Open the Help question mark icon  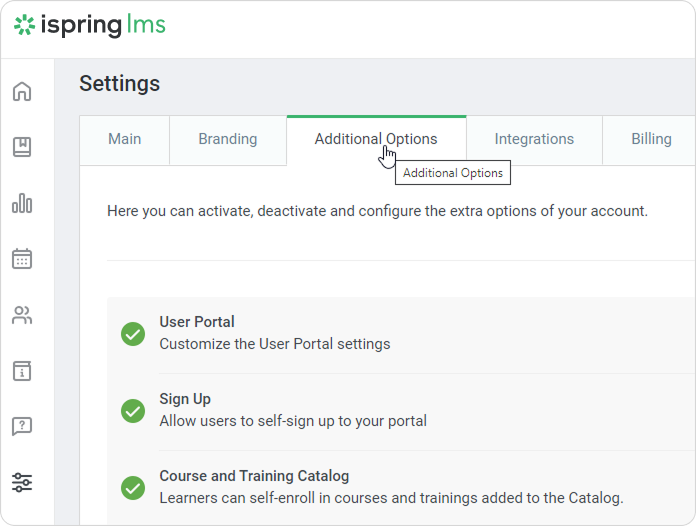22,427
